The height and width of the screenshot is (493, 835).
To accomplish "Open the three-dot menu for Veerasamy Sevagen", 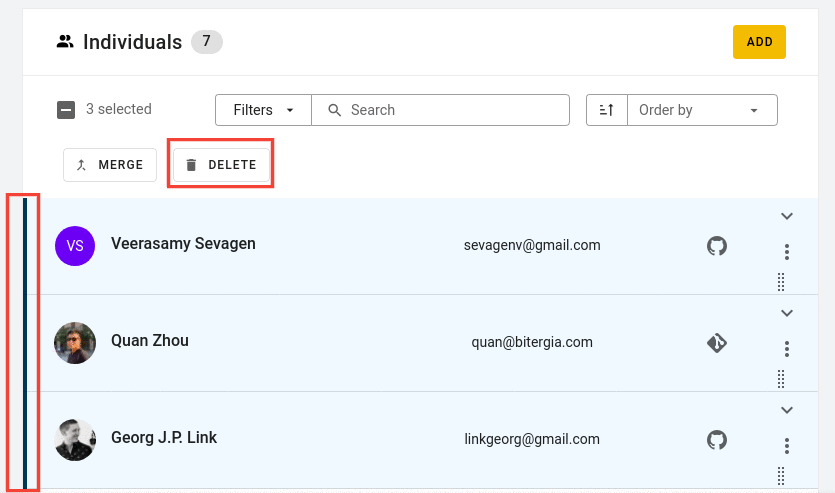I will 787,252.
